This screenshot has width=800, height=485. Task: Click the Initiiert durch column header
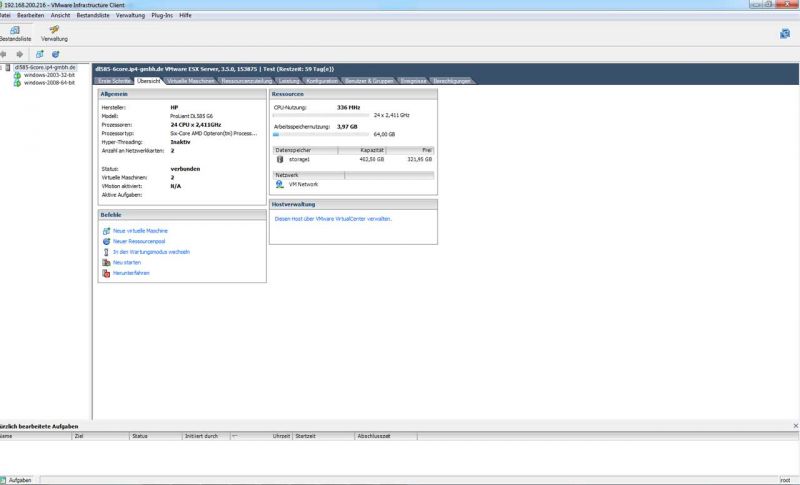[206, 436]
